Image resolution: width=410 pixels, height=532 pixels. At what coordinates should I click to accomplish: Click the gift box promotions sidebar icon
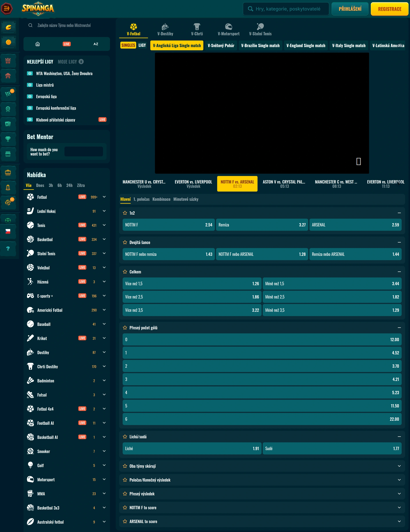tap(8, 61)
